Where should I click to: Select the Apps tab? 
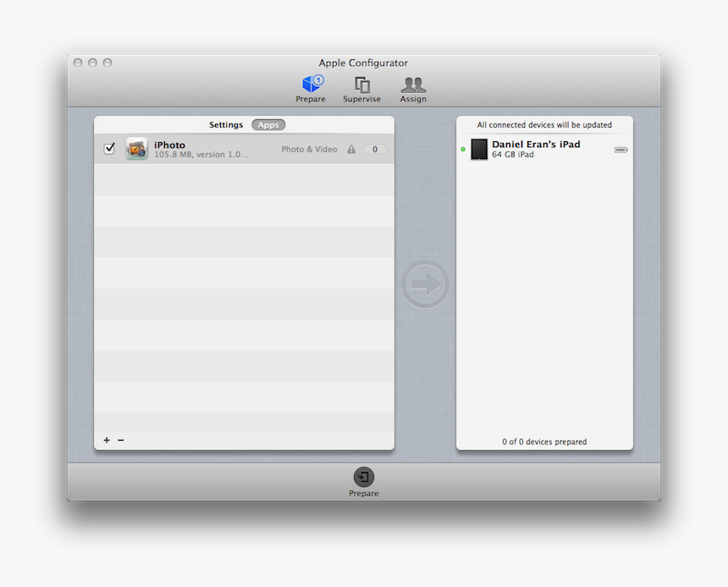point(268,125)
